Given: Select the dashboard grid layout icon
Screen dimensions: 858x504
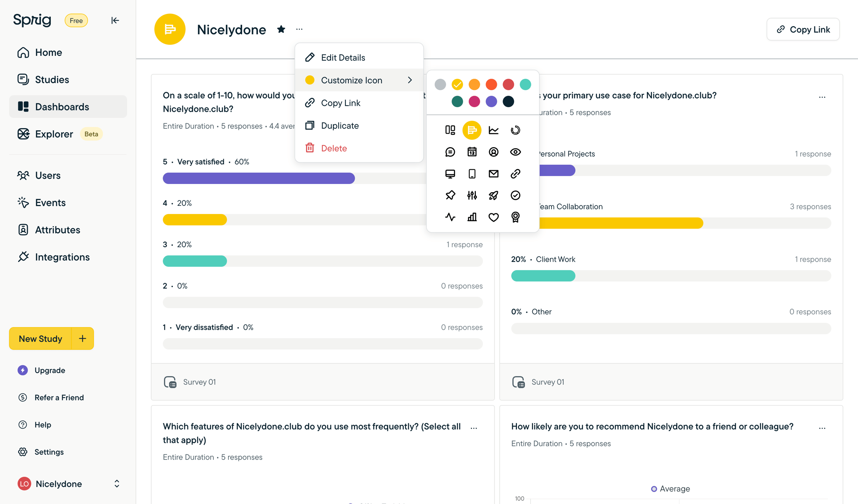Looking at the screenshot, I should 450,130.
